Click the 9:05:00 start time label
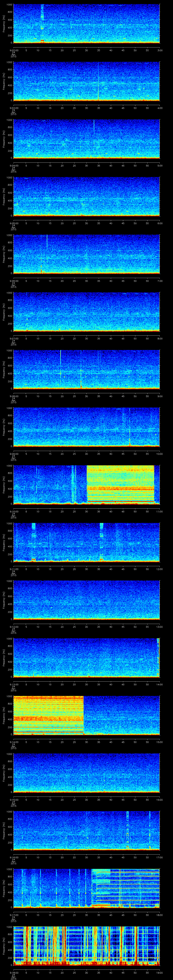 (14, 223)
